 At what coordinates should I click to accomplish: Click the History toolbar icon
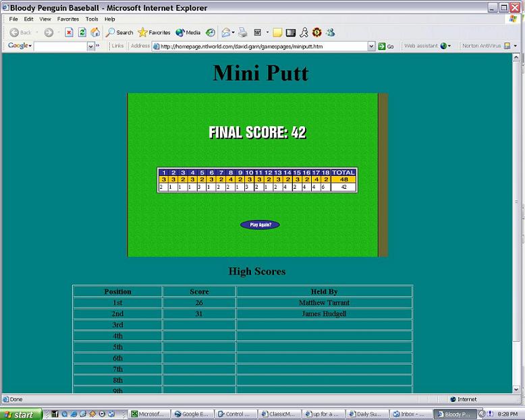[x=211, y=32]
